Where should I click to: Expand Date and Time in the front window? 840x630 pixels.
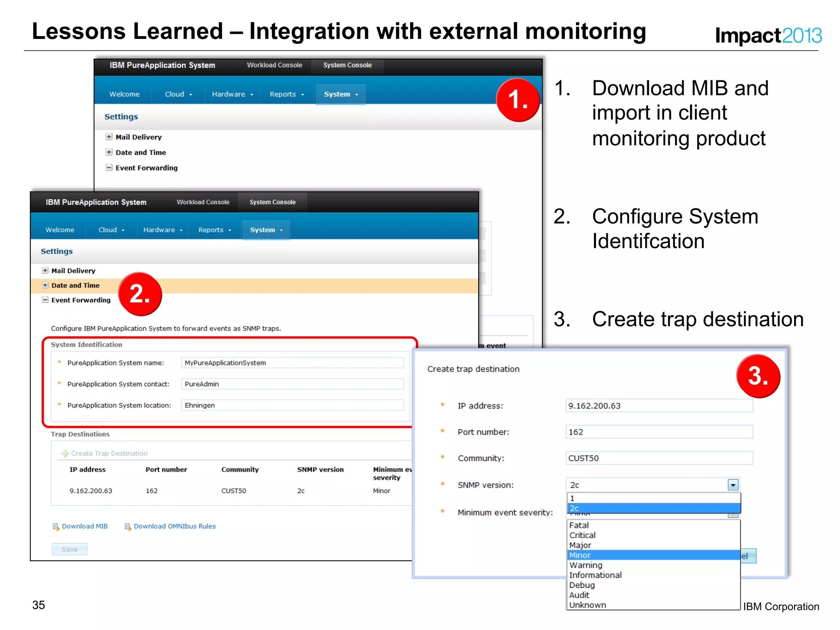click(45, 285)
